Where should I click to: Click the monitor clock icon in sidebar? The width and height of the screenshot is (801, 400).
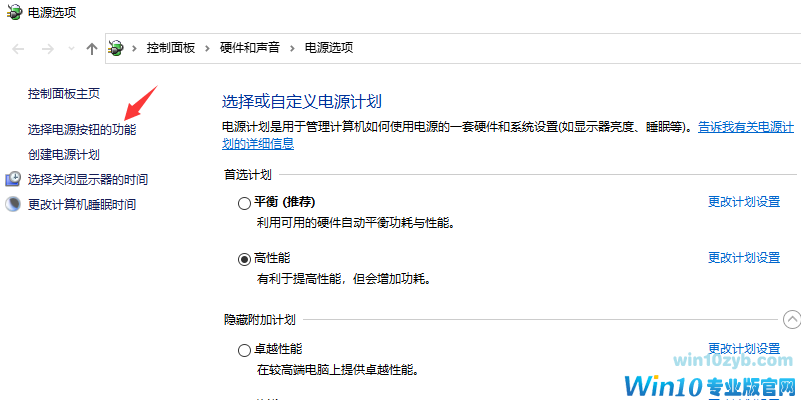click(13, 179)
